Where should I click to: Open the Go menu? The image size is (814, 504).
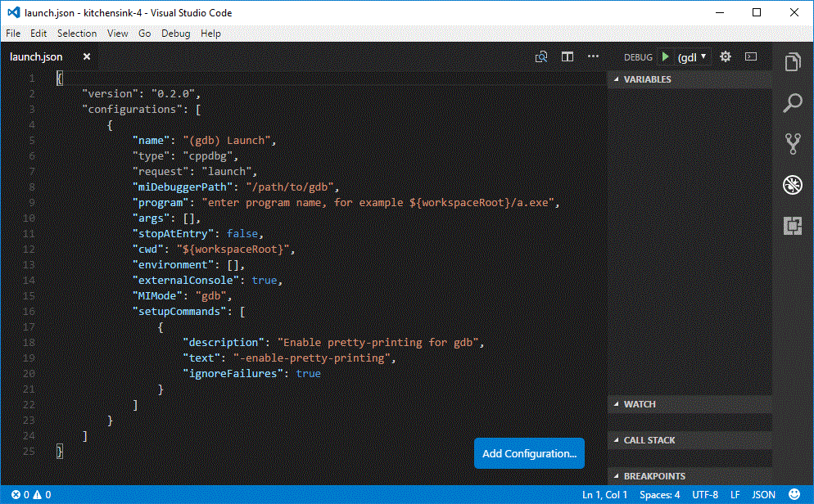(x=145, y=34)
